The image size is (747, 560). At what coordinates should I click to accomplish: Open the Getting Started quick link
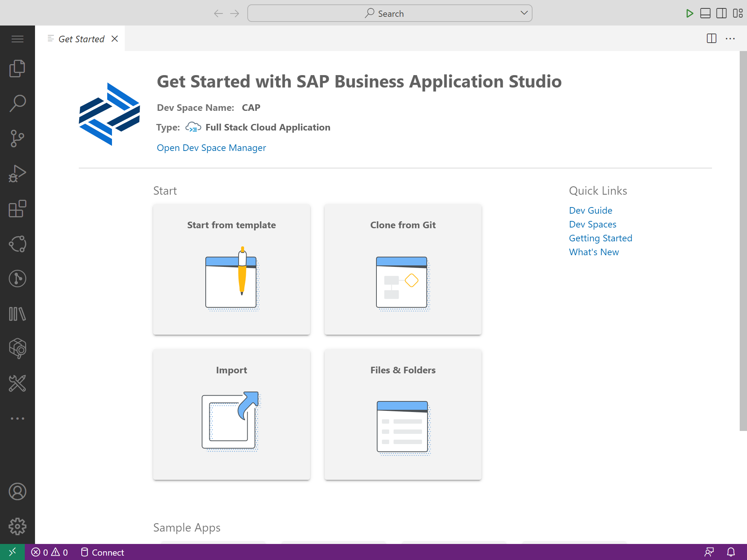click(600, 238)
